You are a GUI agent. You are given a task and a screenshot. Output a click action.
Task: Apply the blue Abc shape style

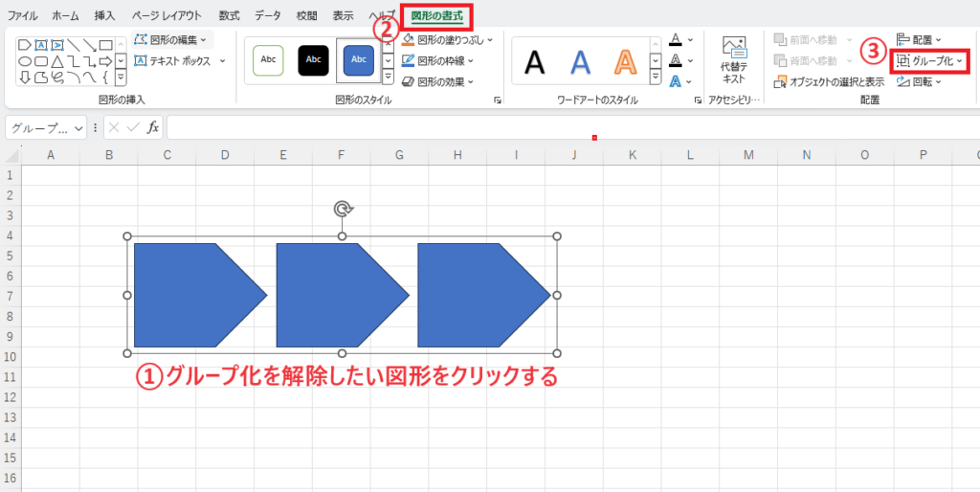coord(359,60)
